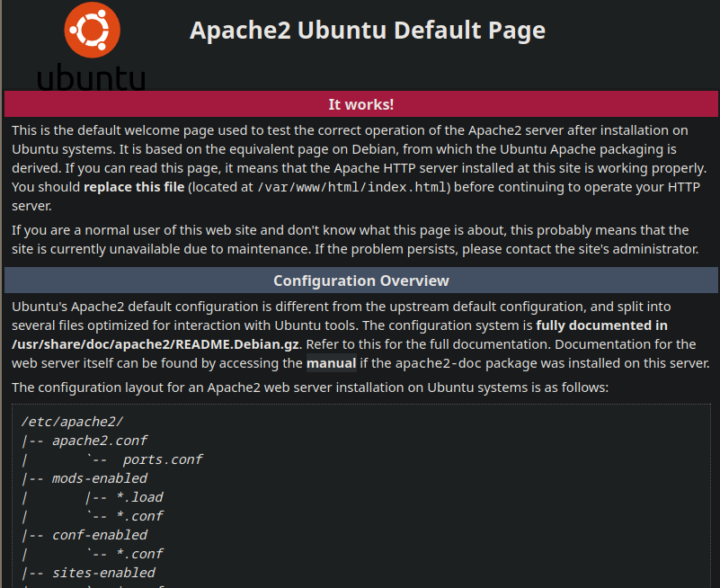Image resolution: width=720 pixels, height=588 pixels.
Task: Click "*.conf" under mods-enabled
Action: pyautogui.click(x=139, y=516)
